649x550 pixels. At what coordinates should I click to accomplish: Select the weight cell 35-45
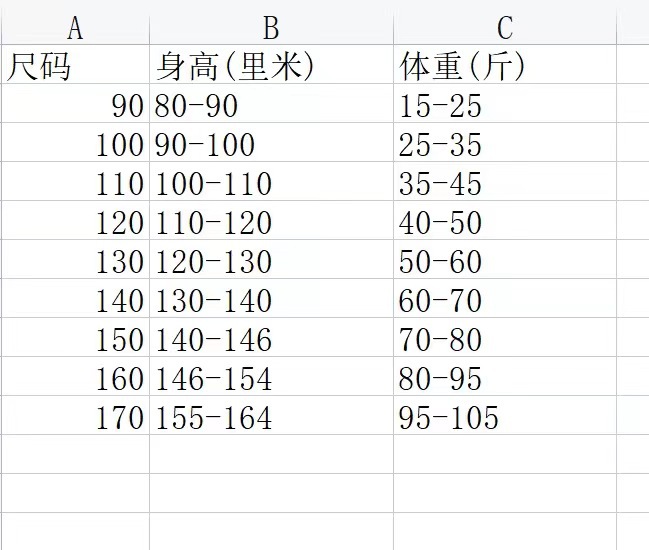(x=504, y=184)
